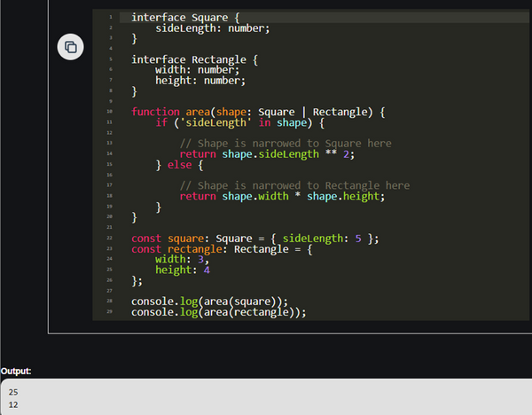Click the output value 25
Screen dimensions: 532x415
(13, 392)
